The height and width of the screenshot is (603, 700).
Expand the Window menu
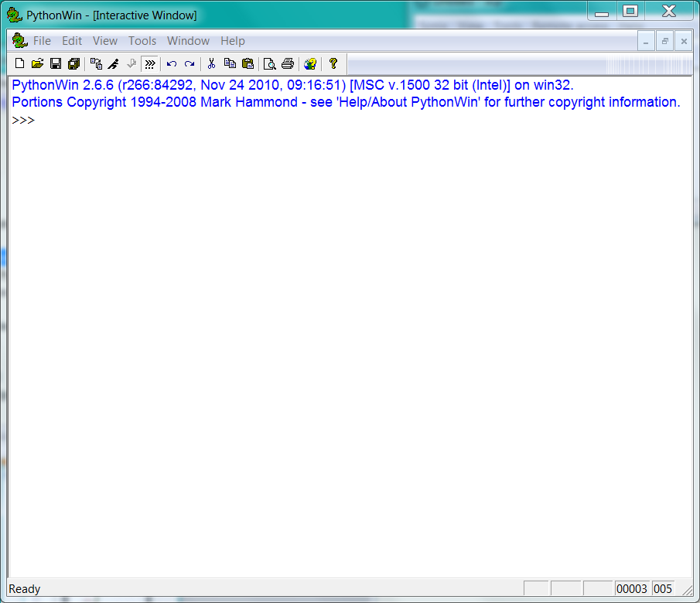click(188, 41)
